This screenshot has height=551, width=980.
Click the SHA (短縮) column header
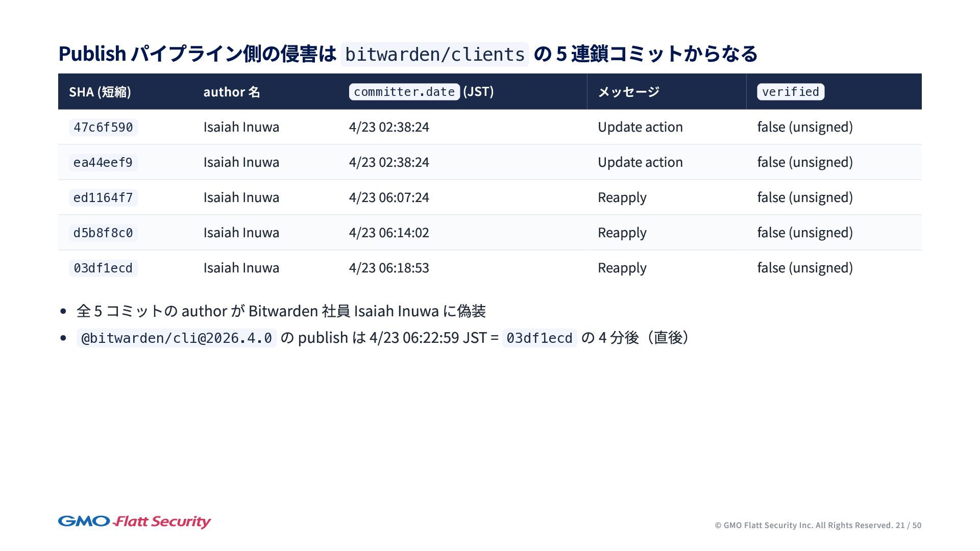pos(100,92)
